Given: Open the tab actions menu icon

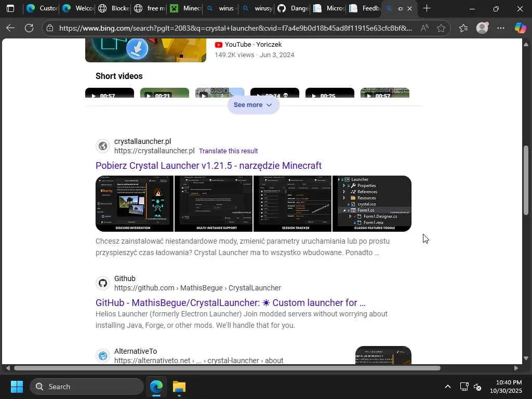Looking at the screenshot, I should coord(10,8).
